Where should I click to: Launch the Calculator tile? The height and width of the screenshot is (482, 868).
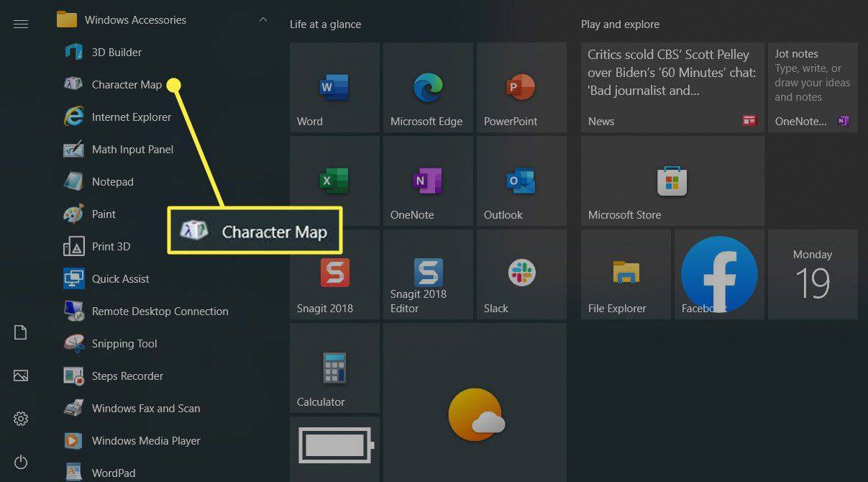pos(334,368)
